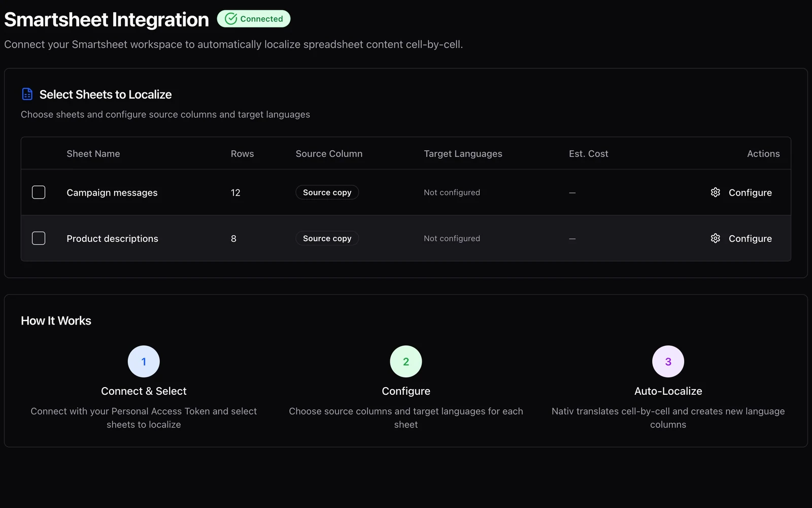Click Not configured in Product descriptions row

[452, 238]
